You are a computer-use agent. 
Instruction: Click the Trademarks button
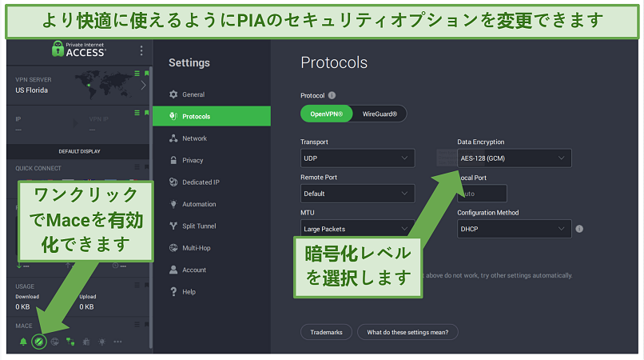click(x=326, y=332)
